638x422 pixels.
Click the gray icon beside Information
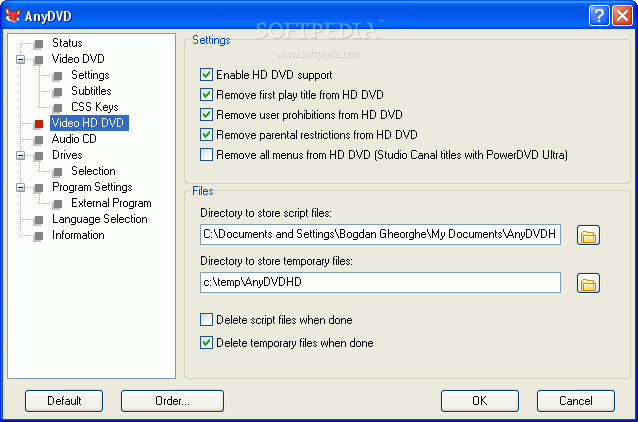pyautogui.click(x=39, y=236)
